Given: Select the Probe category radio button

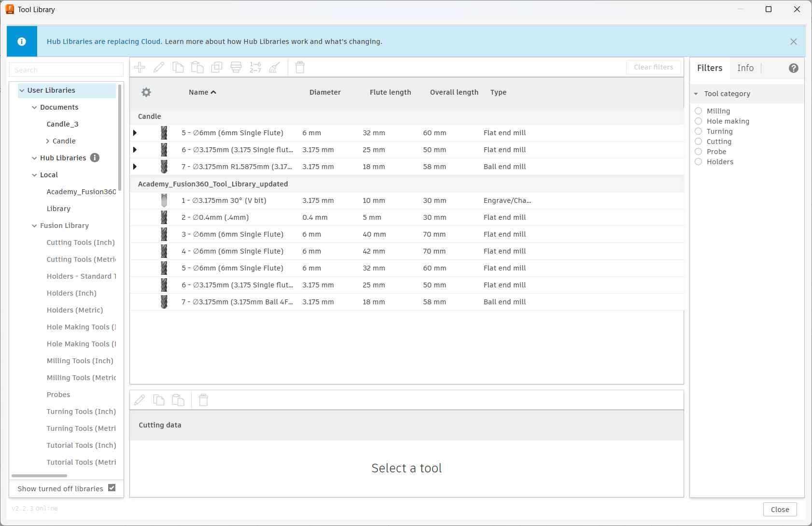Looking at the screenshot, I should point(698,151).
